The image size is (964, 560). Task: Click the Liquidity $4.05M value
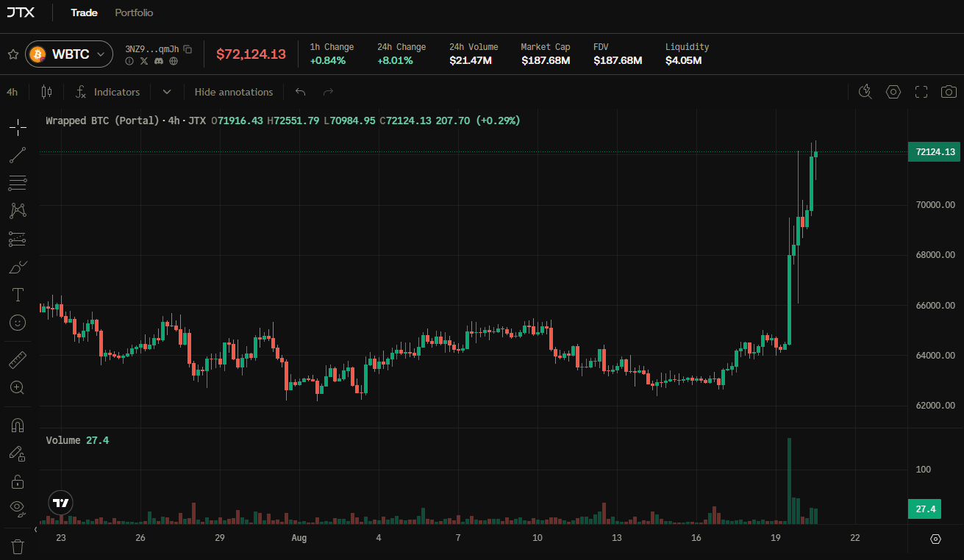tap(683, 60)
